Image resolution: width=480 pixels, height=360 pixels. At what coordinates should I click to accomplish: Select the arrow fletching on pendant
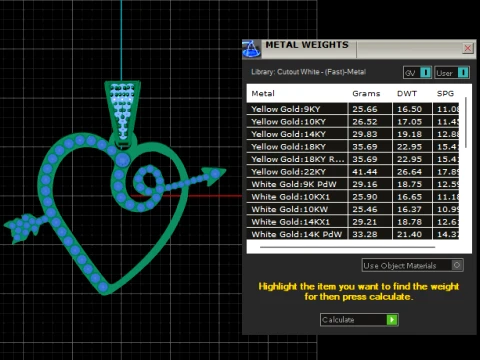[22, 228]
